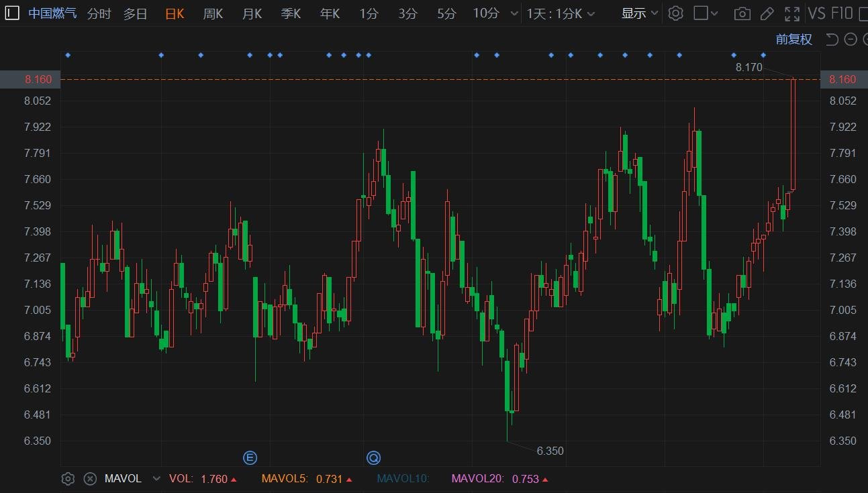Select the pencil drawing tool
Viewport: 868px width, 493px height.
point(767,13)
